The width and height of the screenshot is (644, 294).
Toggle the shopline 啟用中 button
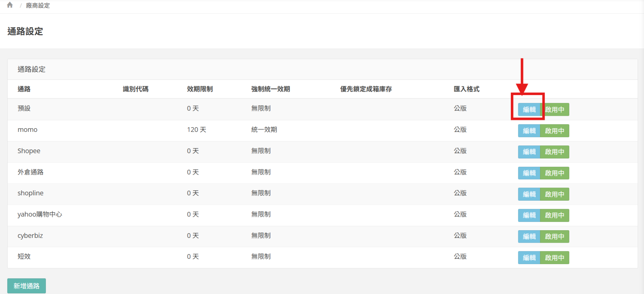pyautogui.click(x=554, y=194)
